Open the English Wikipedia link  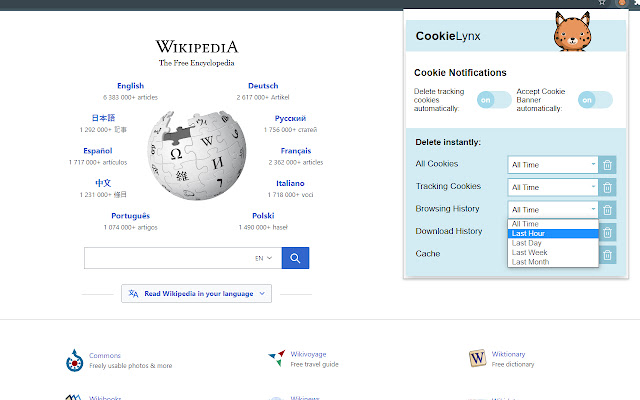click(130, 86)
